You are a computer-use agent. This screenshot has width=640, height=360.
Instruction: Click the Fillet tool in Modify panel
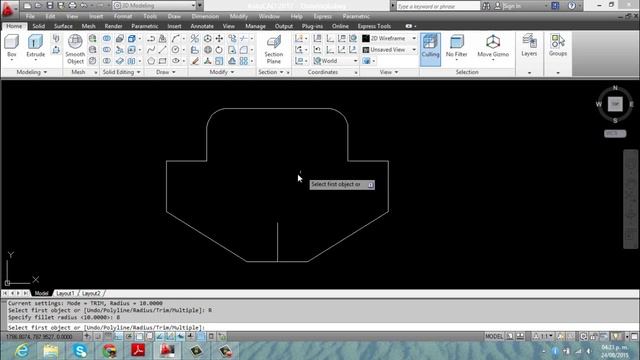click(x=244, y=50)
